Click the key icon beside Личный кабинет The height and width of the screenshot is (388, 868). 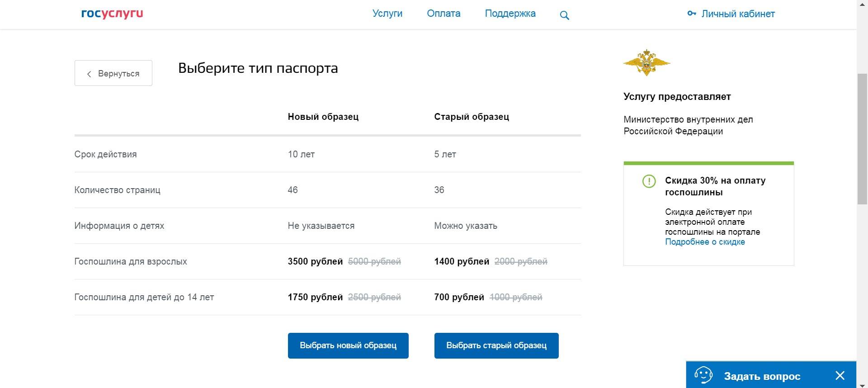(692, 14)
